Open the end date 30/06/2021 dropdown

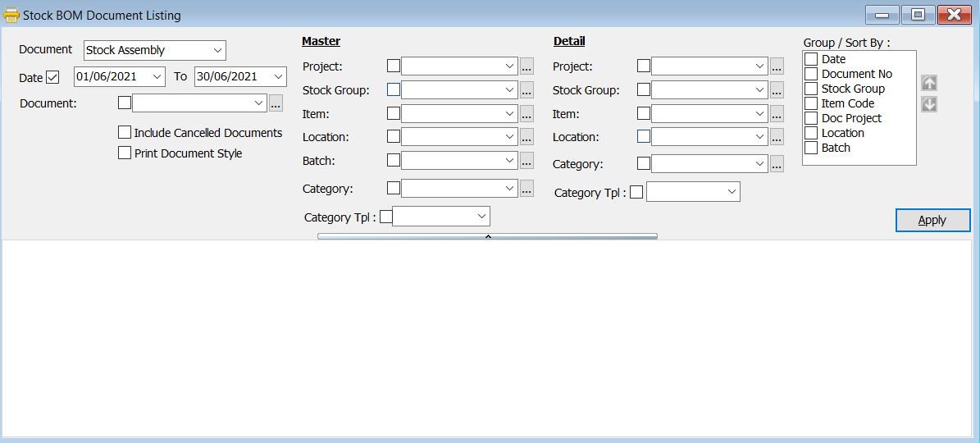[278, 77]
